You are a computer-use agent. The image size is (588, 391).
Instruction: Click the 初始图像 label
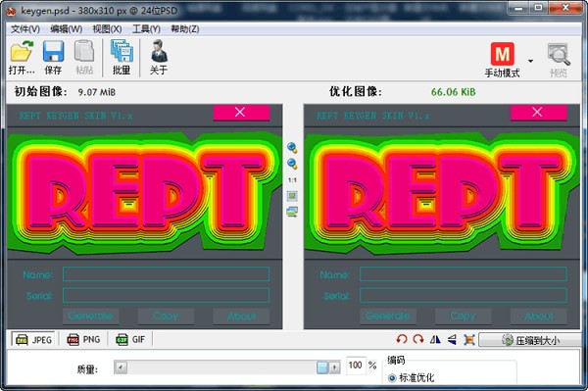(x=40, y=91)
